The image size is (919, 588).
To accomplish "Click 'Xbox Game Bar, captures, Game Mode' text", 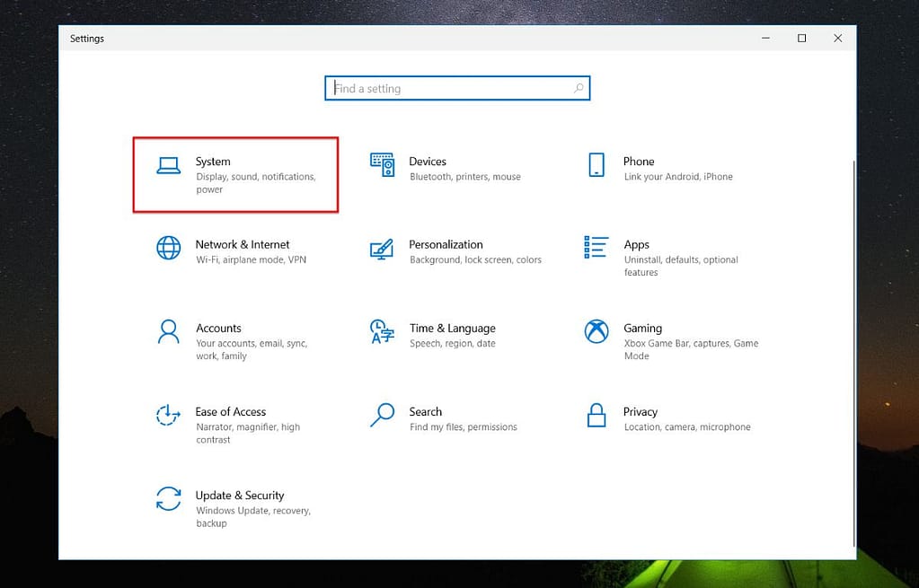I will pos(691,349).
